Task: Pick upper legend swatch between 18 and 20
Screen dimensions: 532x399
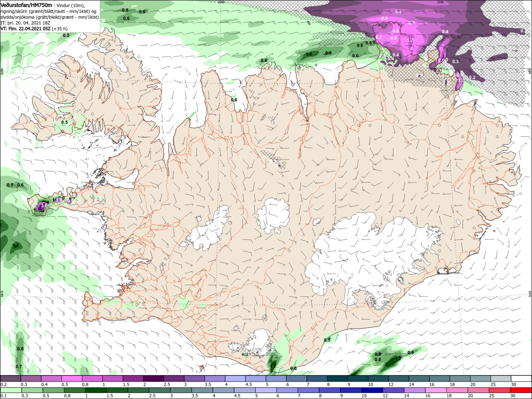Action: point(459,378)
